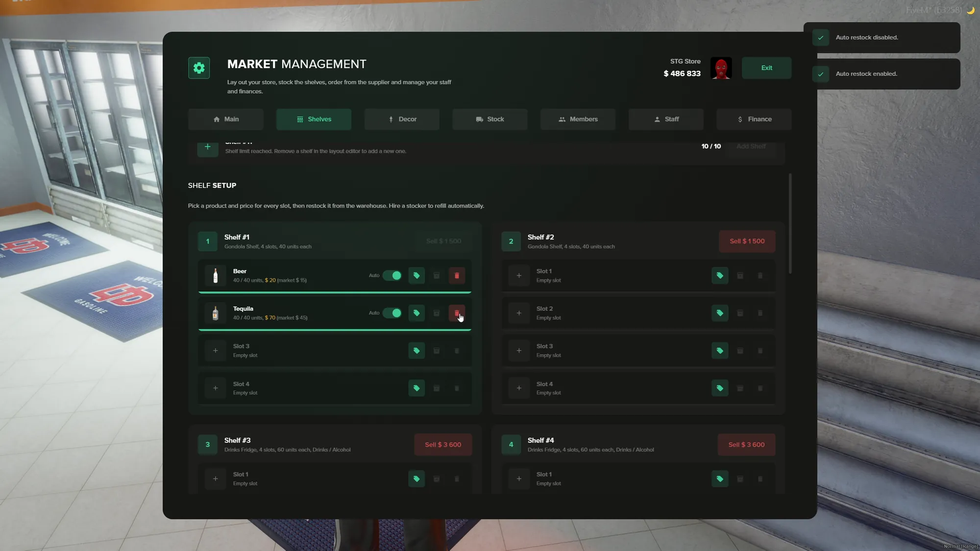Toggle Auto restock for Tequila
The image size is (980, 551).
pyautogui.click(x=392, y=313)
